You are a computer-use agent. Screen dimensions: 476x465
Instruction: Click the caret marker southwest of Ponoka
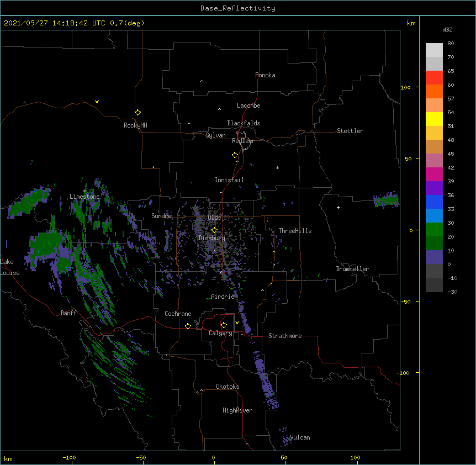pyautogui.click(x=202, y=81)
